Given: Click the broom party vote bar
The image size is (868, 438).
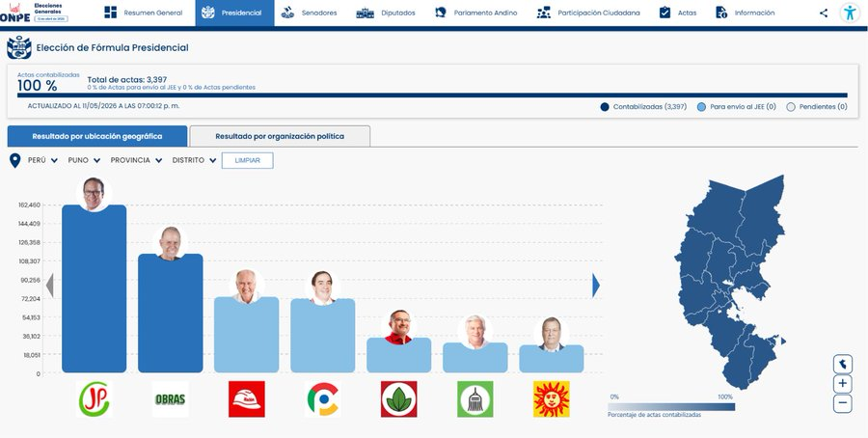Looking at the screenshot, I should [475, 357].
